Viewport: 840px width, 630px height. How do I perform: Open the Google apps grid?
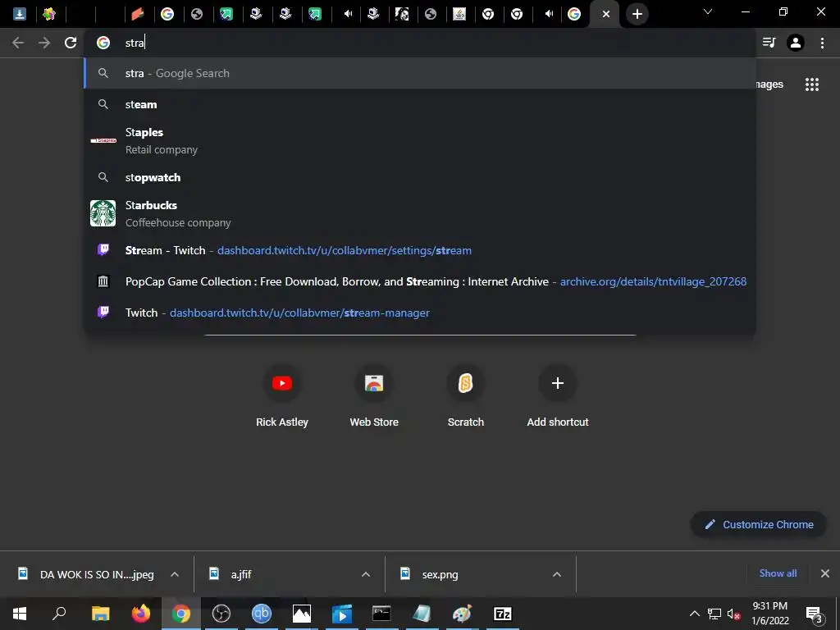click(812, 84)
